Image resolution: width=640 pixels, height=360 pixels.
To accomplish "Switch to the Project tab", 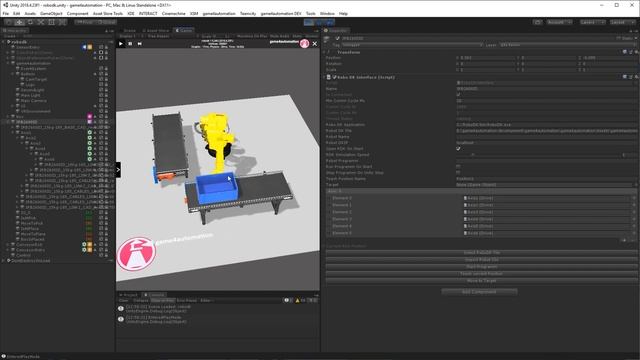I will tap(129, 295).
